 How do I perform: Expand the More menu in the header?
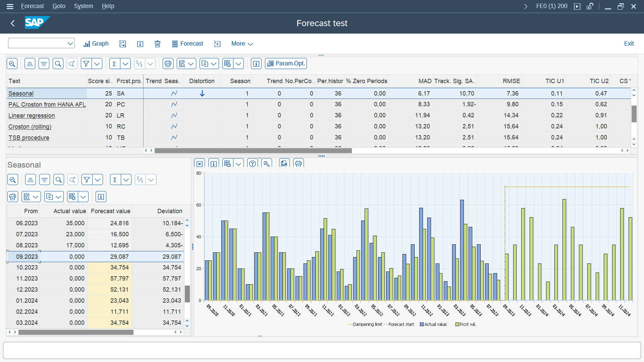point(242,44)
